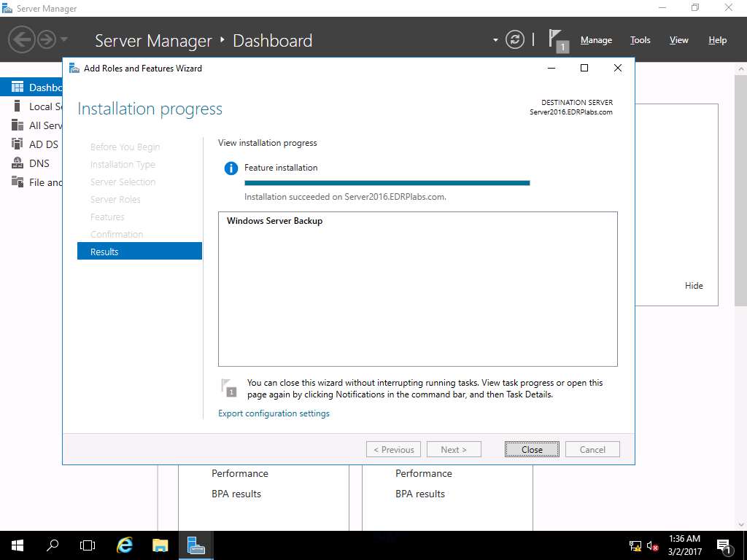The image size is (747, 560).
Task: Click the AD DS role icon
Action: coord(18,144)
